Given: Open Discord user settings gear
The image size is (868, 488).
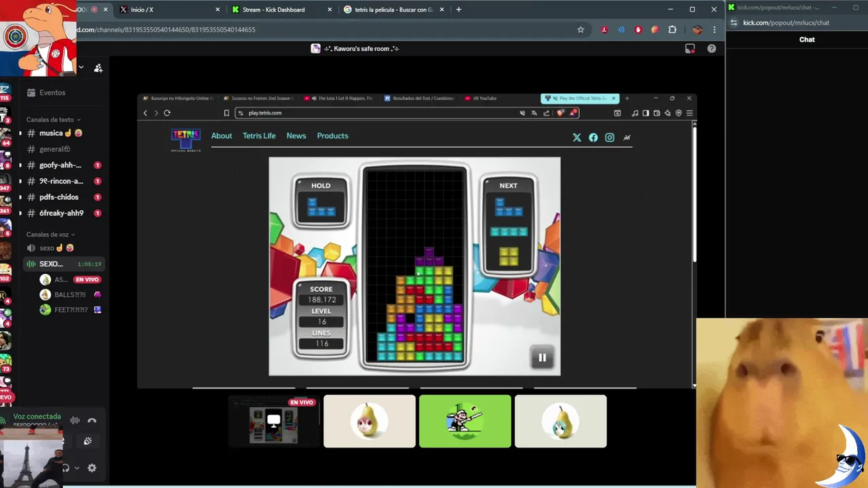Looking at the screenshot, I should [x=92, y=468].
